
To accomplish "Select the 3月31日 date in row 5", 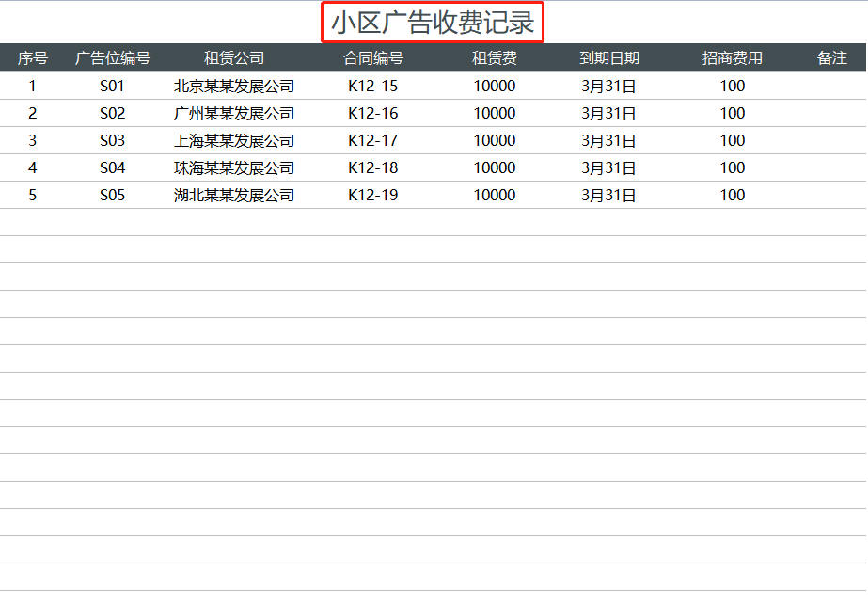I will pyautogui.click(x=610, y=195).
